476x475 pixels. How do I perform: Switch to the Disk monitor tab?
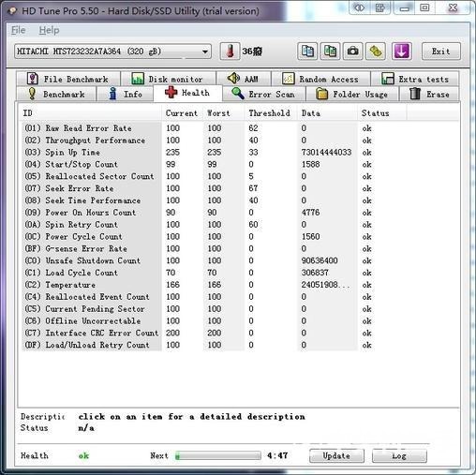[x=169, y=79]
